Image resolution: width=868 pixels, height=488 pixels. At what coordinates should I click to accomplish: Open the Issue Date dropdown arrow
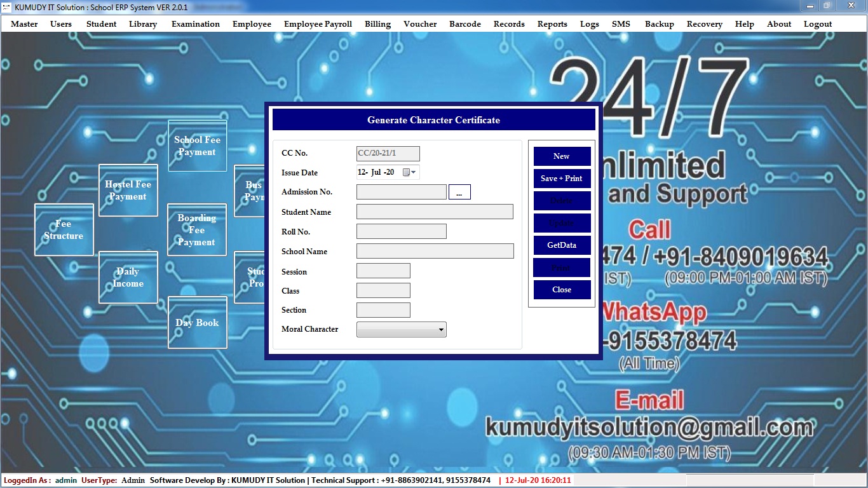(x=414, y=172)
